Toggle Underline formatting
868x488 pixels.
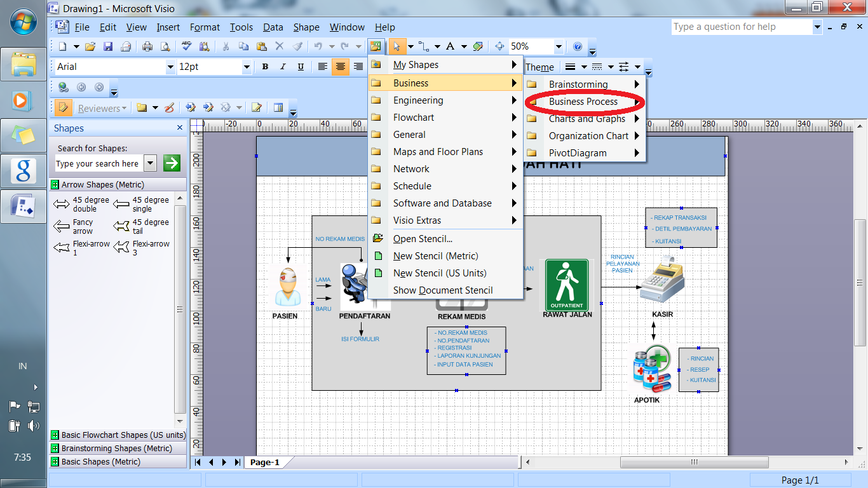(x=301, y=67)
